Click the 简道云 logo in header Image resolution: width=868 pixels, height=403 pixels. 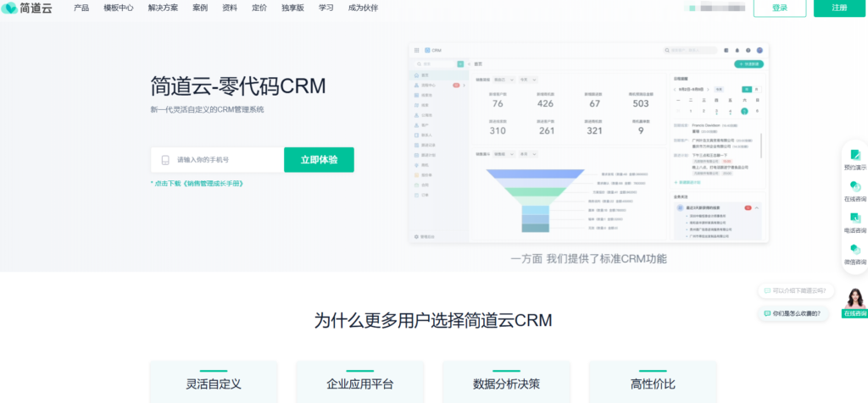click(x=26, y=8)
